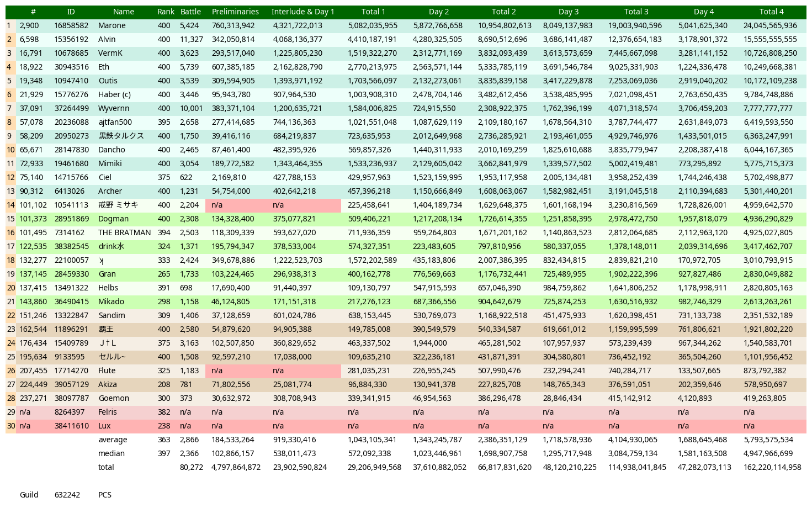Image resolution: width=812 pixels, height=508 pixels.
Task: Click the Total 4 column header
Action: (x=771, y=12)
